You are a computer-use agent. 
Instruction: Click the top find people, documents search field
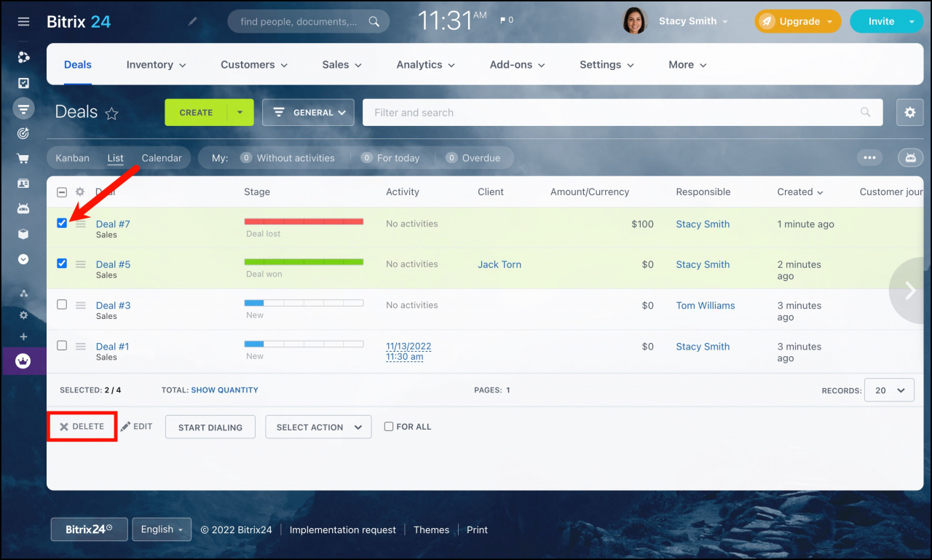pos(308,21)
